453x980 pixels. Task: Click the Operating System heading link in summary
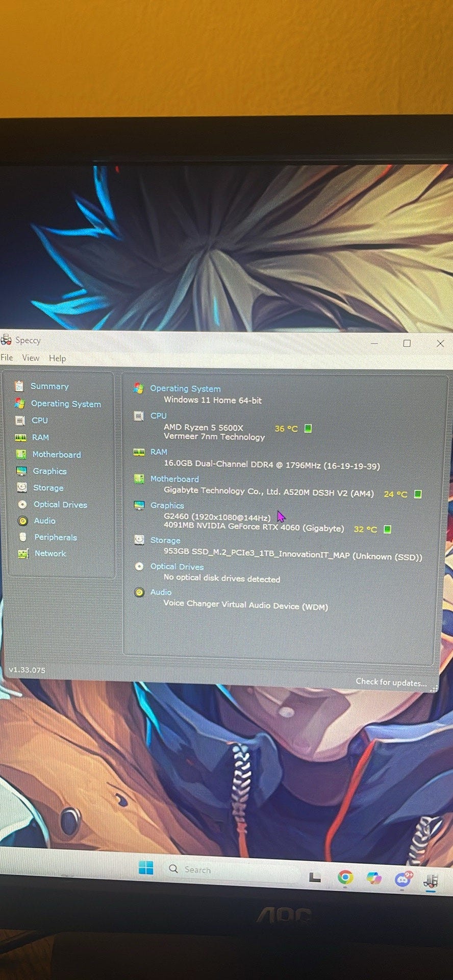pyautogui.click(x=185, y=388)
